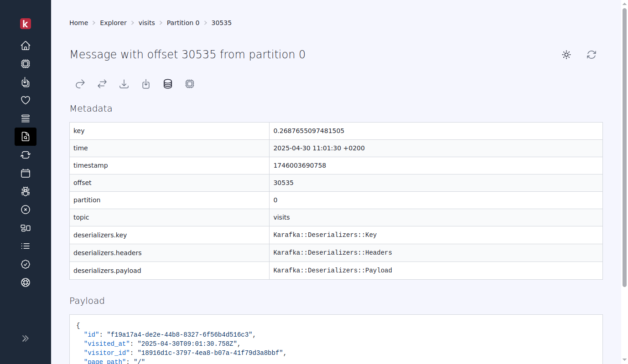Open the Health heart icon
This screenshot has height=364, width=628.
coord(26,100)
